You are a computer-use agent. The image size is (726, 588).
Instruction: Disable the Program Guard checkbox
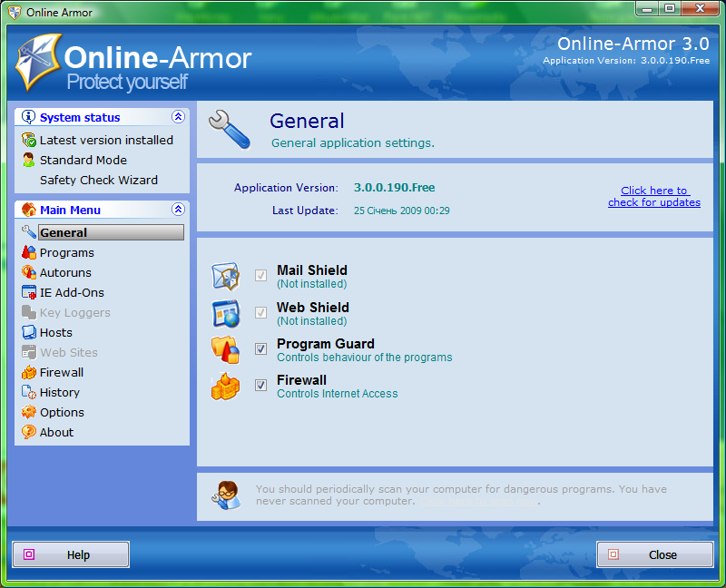coord(260,348)
